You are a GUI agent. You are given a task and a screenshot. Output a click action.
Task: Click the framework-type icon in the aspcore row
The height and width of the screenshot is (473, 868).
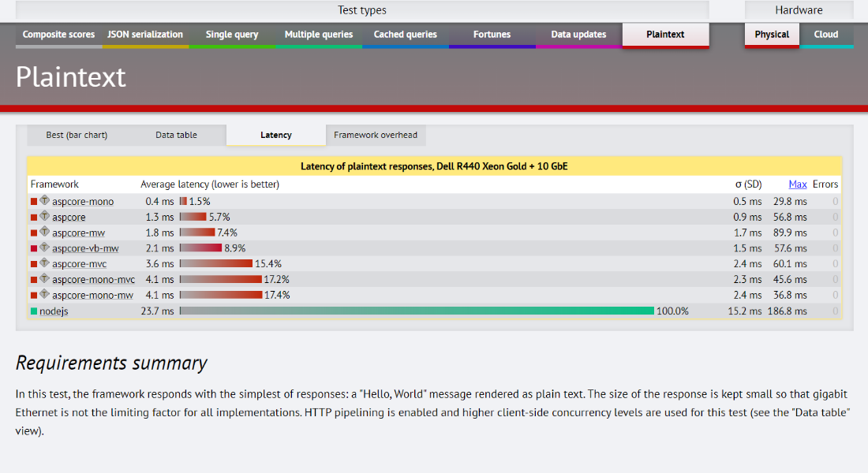tap(44, 216)
